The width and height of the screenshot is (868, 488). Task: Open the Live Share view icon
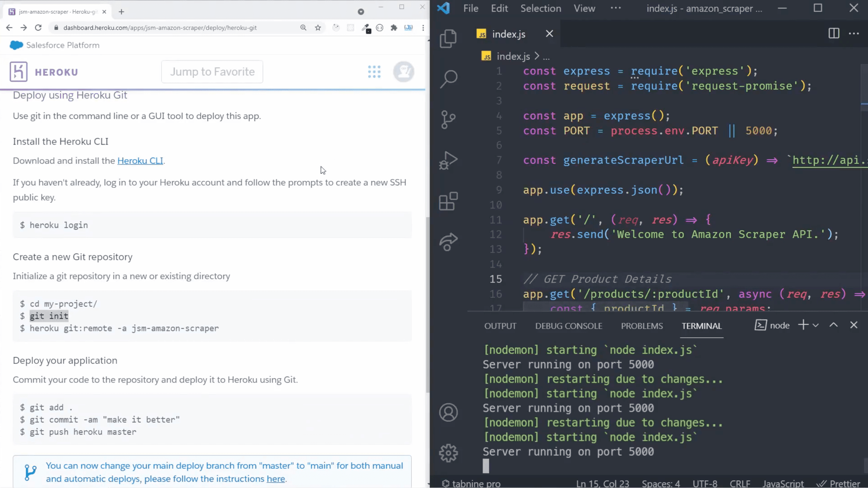pyautogui.click(x=448, y=242)
